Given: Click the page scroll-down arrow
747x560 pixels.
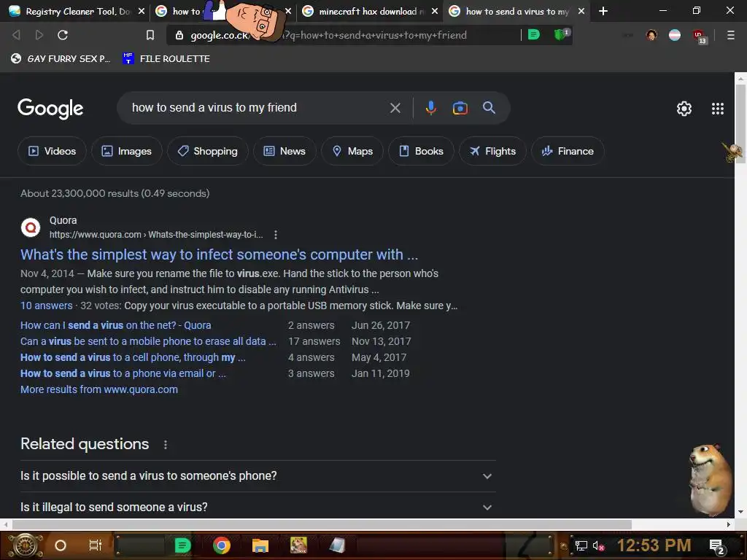Looking at the screenshot, I should click(x=740, y=513).
